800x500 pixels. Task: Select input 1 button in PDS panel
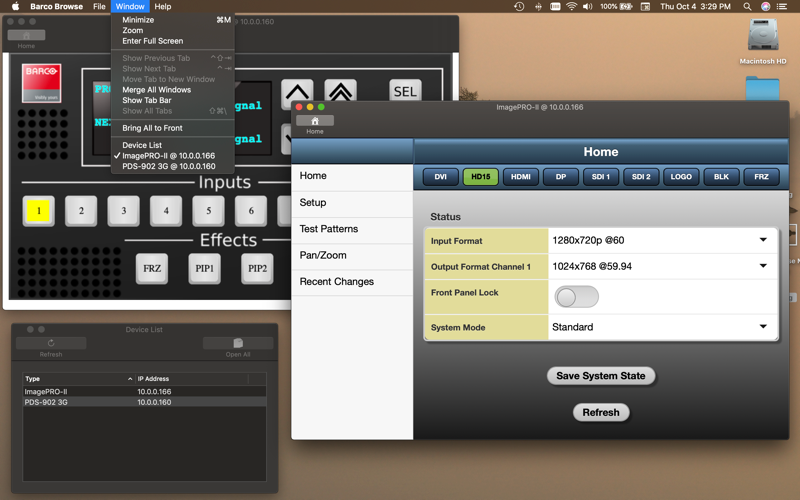(39, 211)
